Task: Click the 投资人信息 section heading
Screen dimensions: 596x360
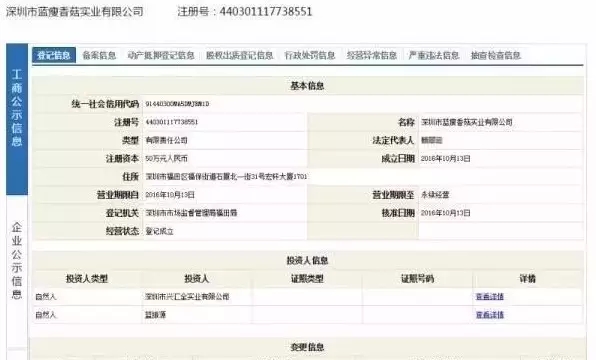Action: (x=307, y=260)
